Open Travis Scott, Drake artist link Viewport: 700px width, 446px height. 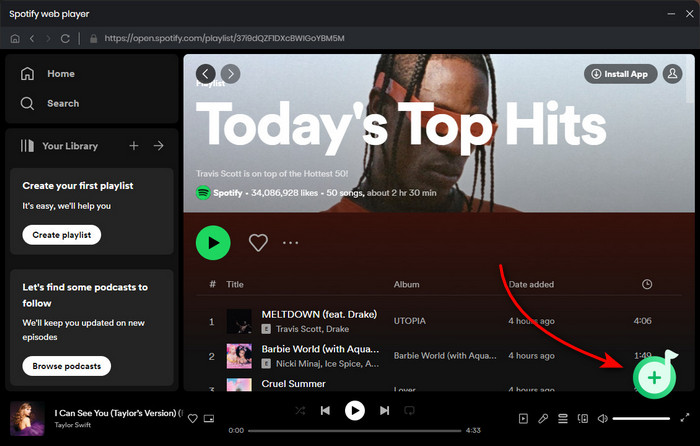312,329
